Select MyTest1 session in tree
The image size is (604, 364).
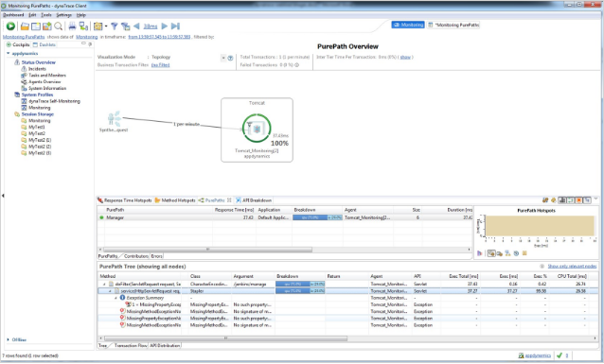tap(37, 127)
